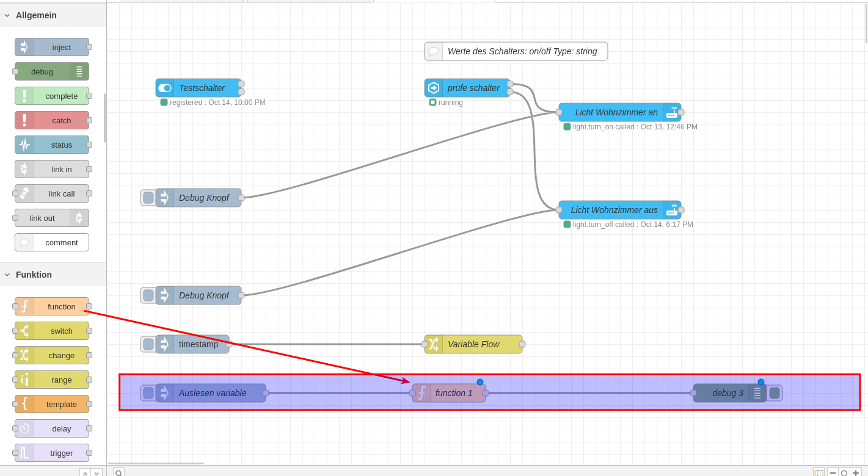Screen dimensions: 868x476
Task: Click the search flows magnifier icon
Action: tap(119, 473)
